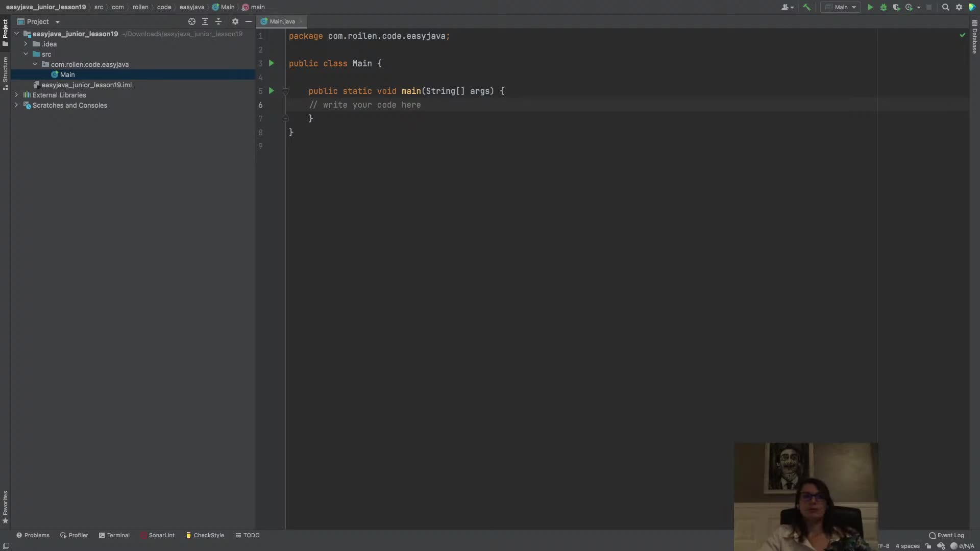980x551 pixels.
Task: Run main method from gutter arrow on line 5
Action: click(272, 91)
